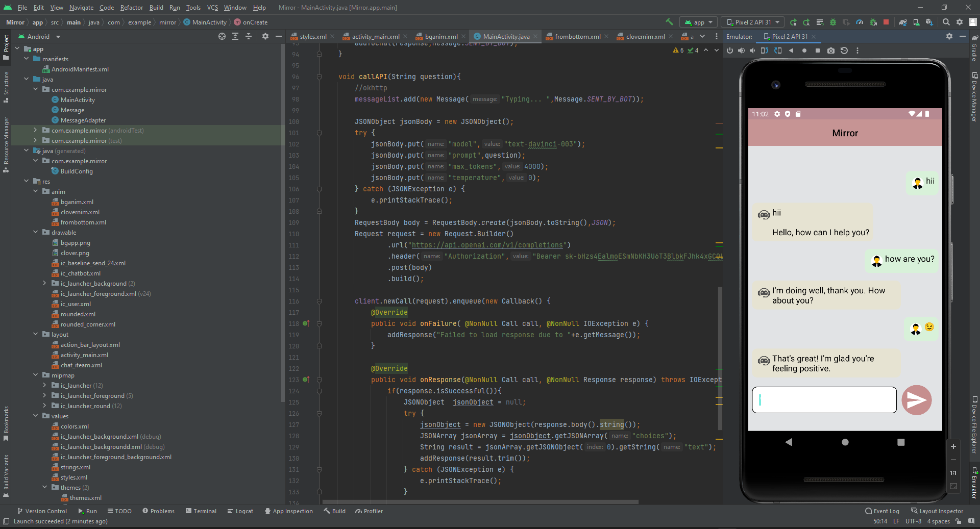This screenshot has width=980, height=529.
Task: Open the Logcat tool window button
Action: (240, 511)
